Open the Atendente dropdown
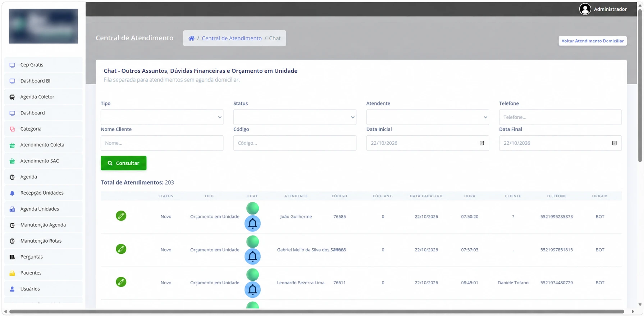Image resolution: width=644 pixels, height=316 pixels. [x=428, y=117]
